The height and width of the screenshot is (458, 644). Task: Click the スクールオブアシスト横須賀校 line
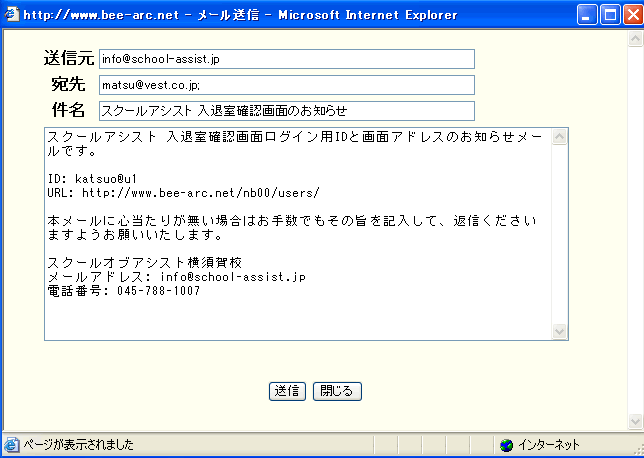[x=145, y=262]
